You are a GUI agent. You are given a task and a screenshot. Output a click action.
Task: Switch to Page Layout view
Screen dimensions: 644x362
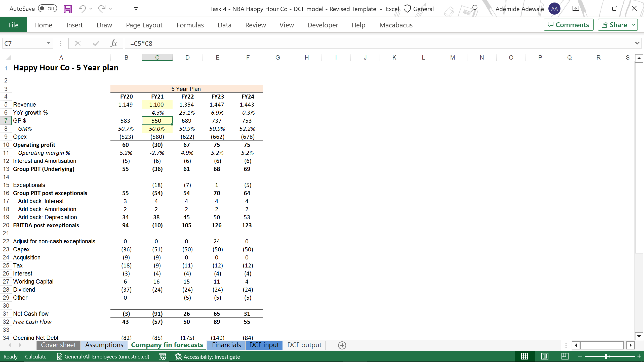coord(545,356)
